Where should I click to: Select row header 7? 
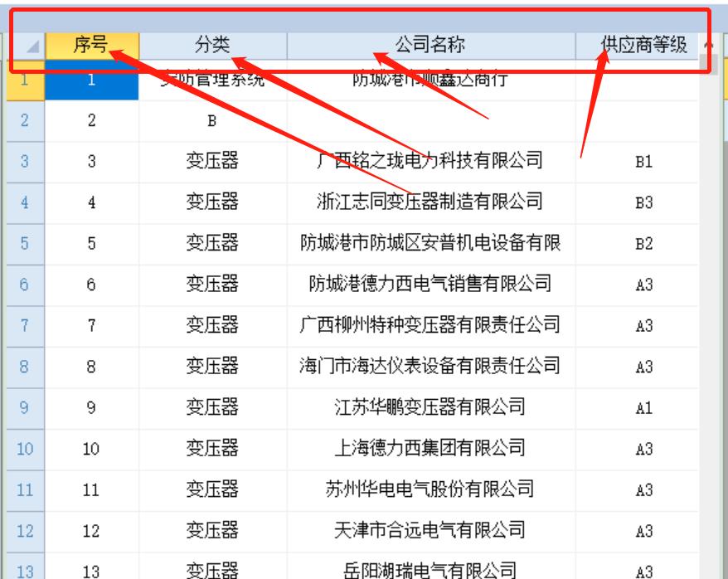25,325
